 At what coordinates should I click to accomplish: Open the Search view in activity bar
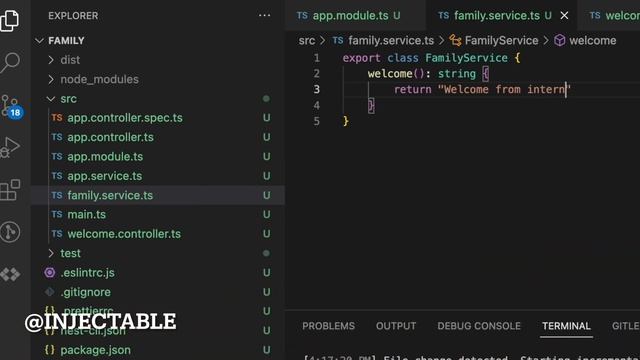(10, 63)
